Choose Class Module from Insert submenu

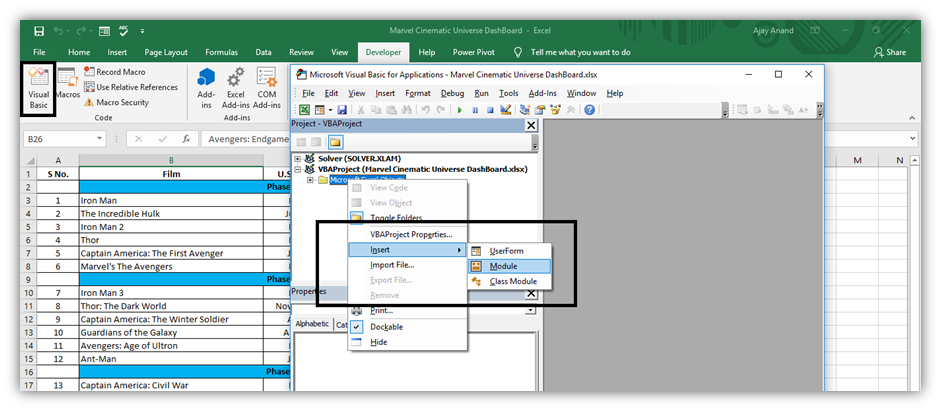point(508,281)
